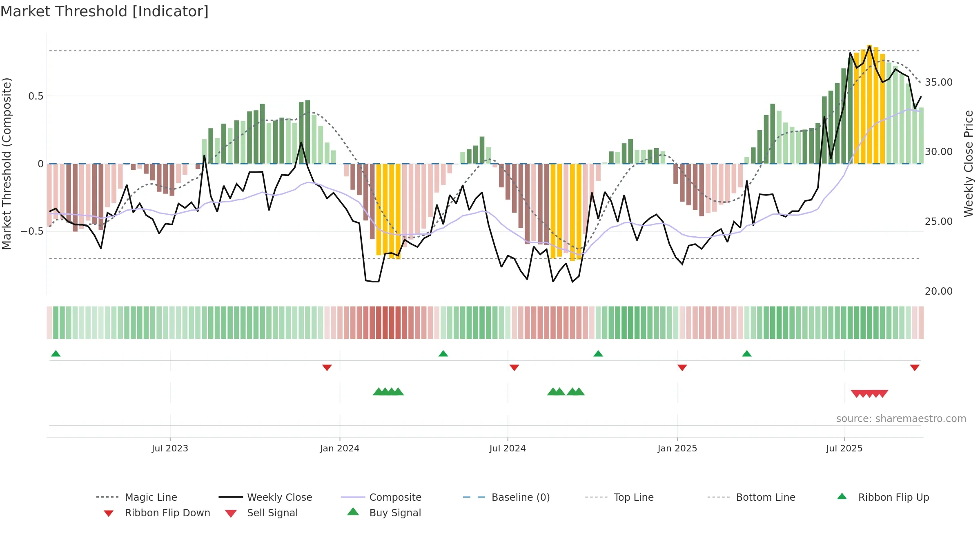Click ribbon flip up marker in spring 2025

[747, 353]
